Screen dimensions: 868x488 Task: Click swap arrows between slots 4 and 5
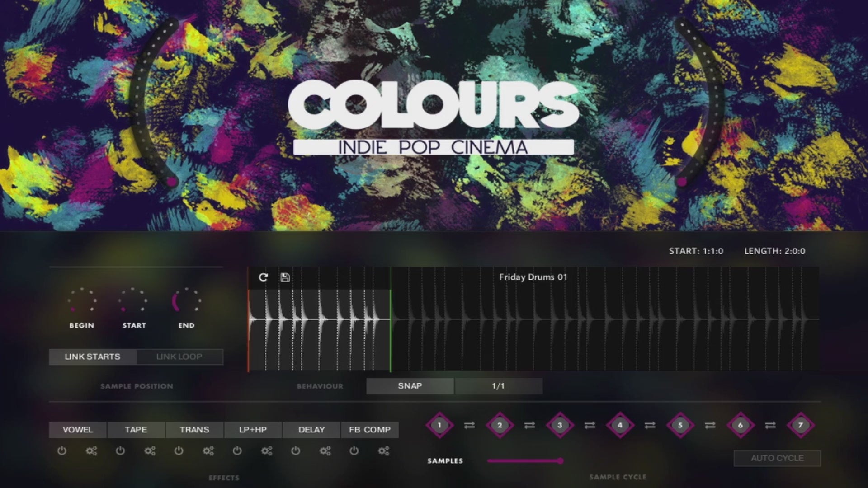tap(650, 425)
